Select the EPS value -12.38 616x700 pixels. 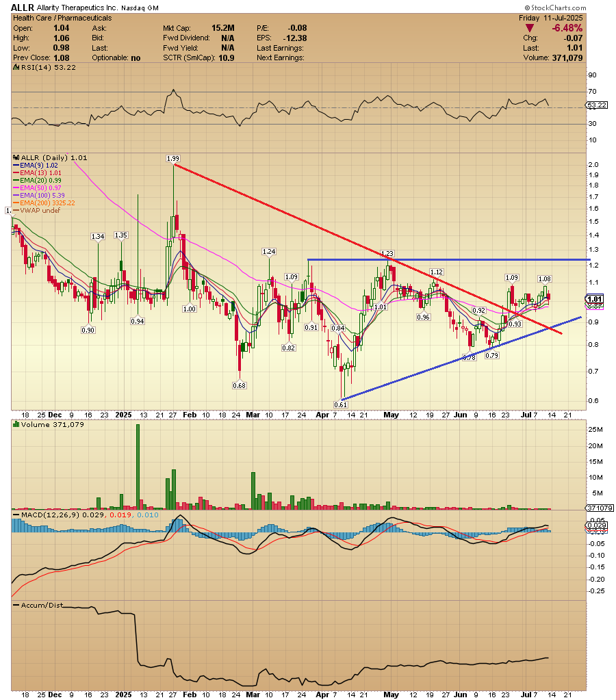point(295,38)
